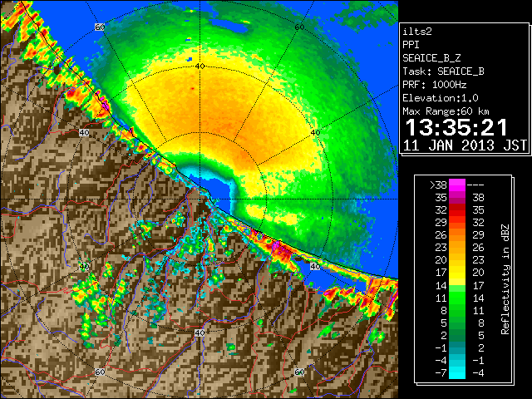Screen dimensions: 532x399
Task: Click the '60' range label in northeast corner
Action: (x=299, y=27)
